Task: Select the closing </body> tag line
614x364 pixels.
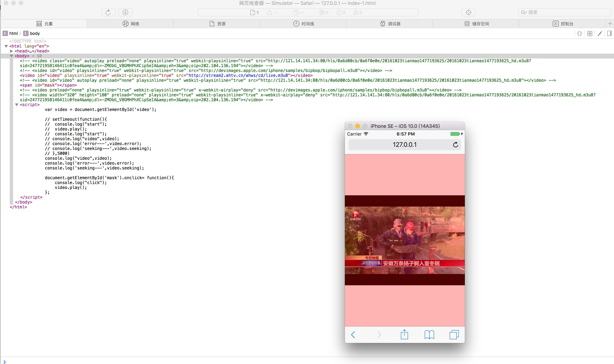Action: (24, 202)
